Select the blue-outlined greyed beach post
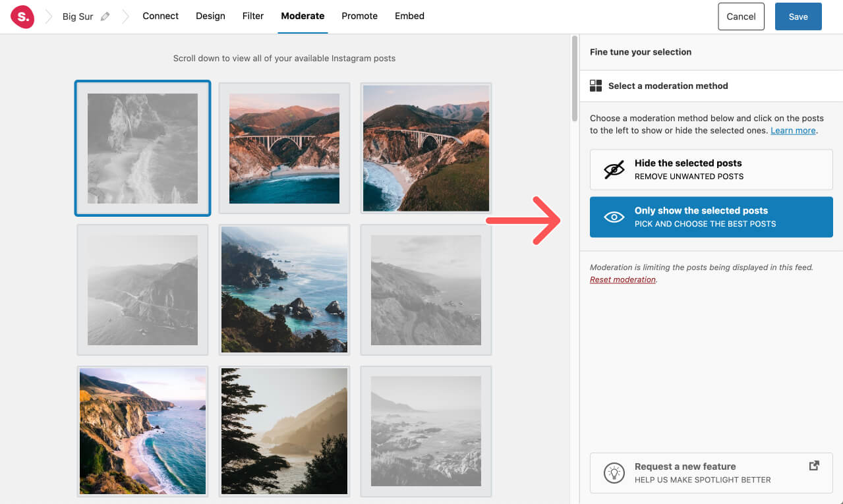This screenshot has width=843, height=504. (x=142, y=148)
